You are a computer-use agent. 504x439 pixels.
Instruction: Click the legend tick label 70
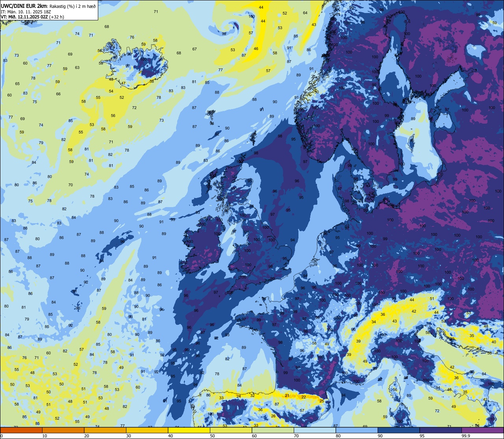[296, 436]
